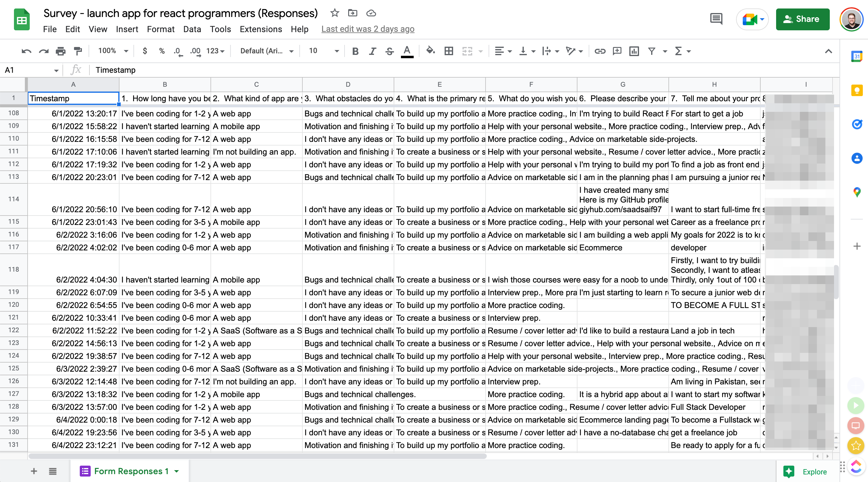Toggle strikethrough formatting
868x482 pixels.
click(389, 51)
